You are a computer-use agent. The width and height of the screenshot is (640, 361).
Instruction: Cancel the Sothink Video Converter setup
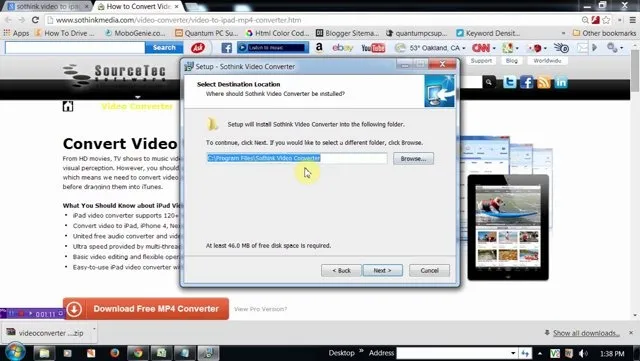[x=429, y=270]
